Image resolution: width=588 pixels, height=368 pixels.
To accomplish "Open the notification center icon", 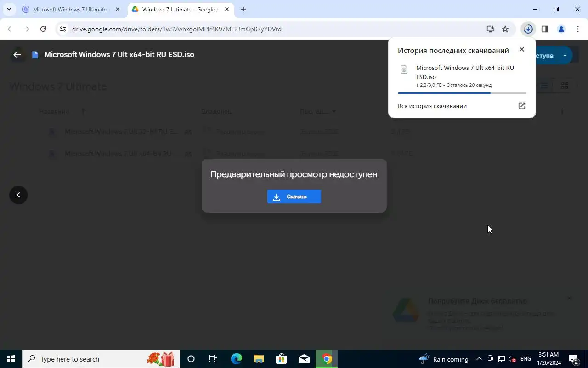I will (573, 359).
